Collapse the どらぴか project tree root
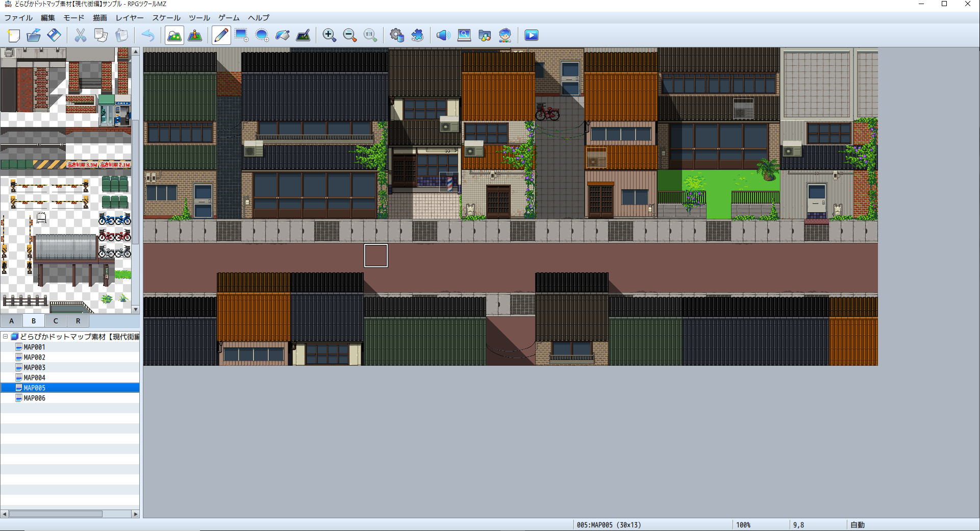Image resolution: width=980 pixels, height=531 pixels. pos(5,337)
